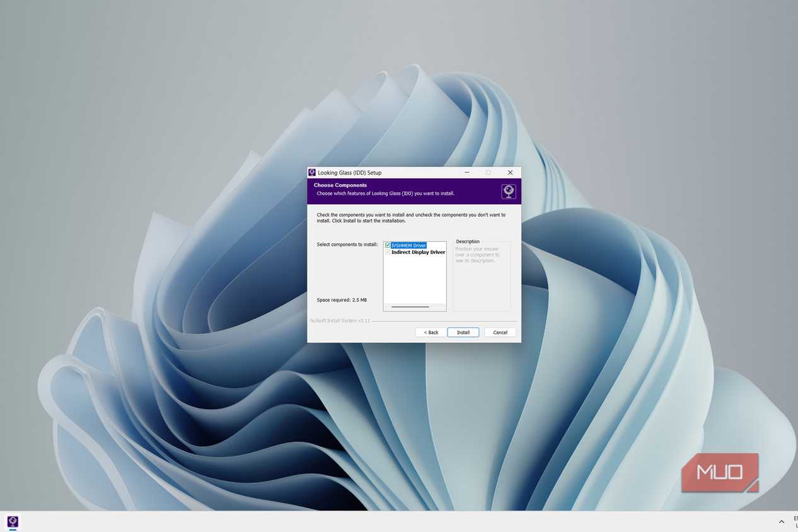Show hidden system tray icons chevron
Viewport: 798px width, 532px height.
tap(782, 521)
